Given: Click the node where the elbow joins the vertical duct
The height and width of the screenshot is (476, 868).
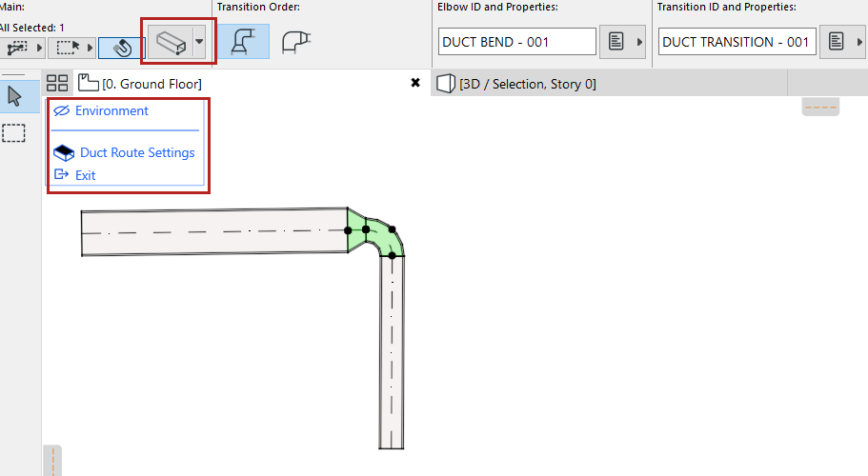Looking at the screenshot, I should click(392, 255).
